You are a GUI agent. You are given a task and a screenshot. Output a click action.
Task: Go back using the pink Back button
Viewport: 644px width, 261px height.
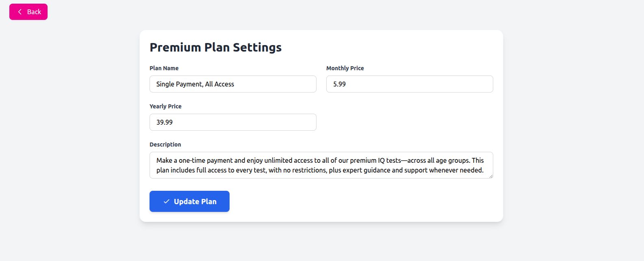(28, 12)
